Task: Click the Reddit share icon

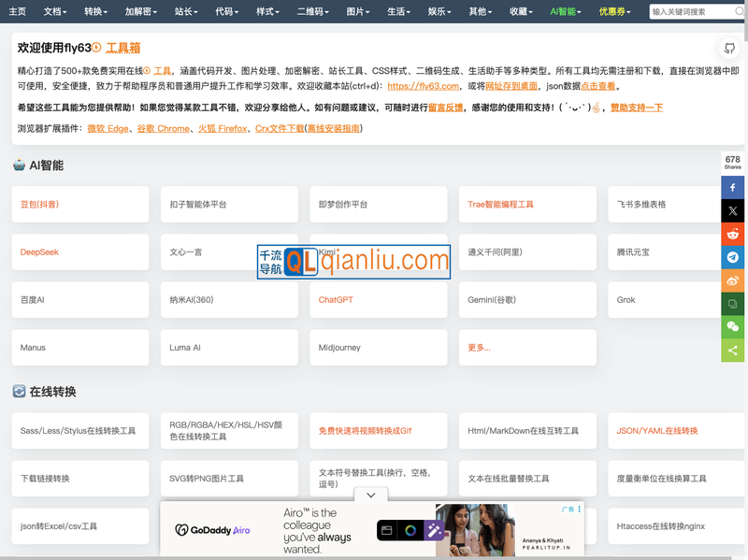Action: pos(733,234)
